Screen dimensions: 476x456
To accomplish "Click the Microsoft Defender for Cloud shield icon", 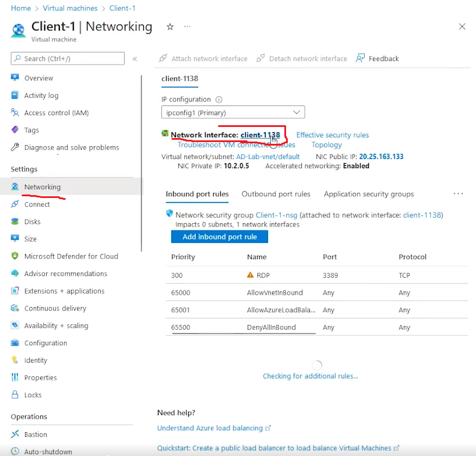I will 15,256.
